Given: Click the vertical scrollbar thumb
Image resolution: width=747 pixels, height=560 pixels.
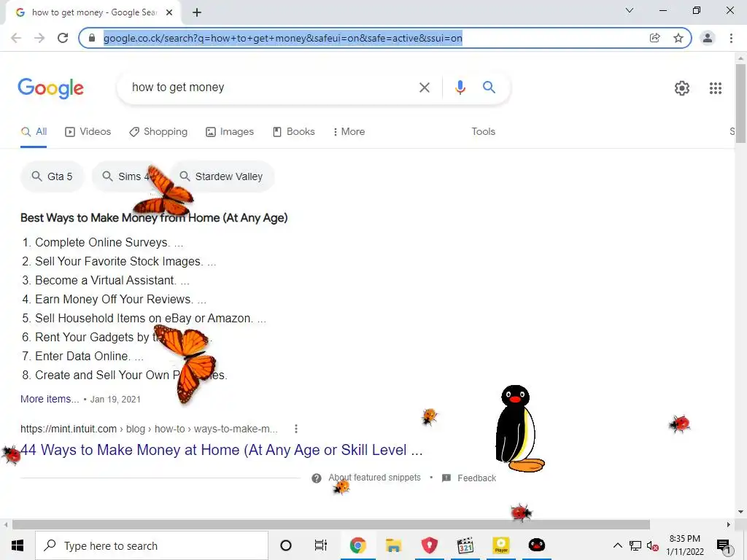Looking at the screenshot, I should [x=740, y=104].
